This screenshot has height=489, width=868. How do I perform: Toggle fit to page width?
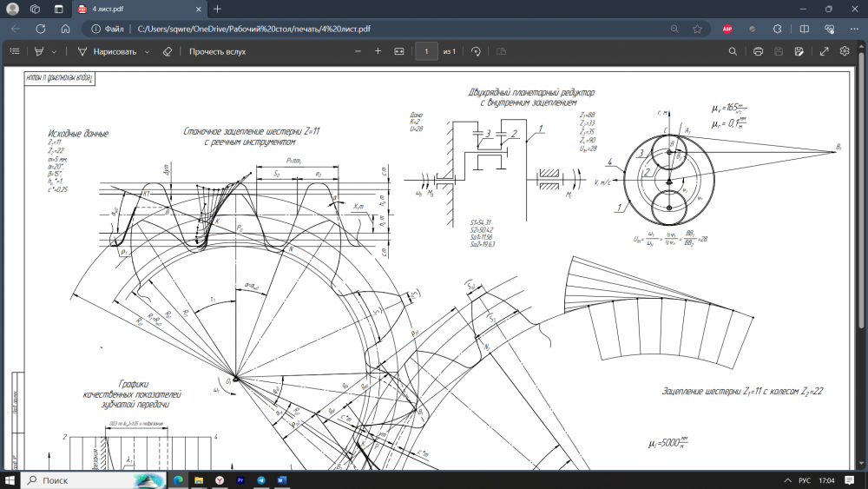coord(399,51)
